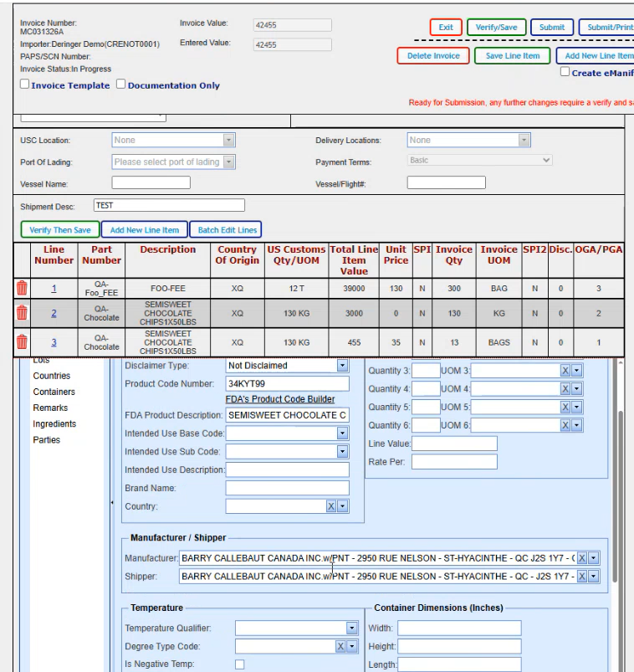Click the Verify Then Save button
This screenshot has height=672, width=634.
pyautogui.click(x=60, y=230)
